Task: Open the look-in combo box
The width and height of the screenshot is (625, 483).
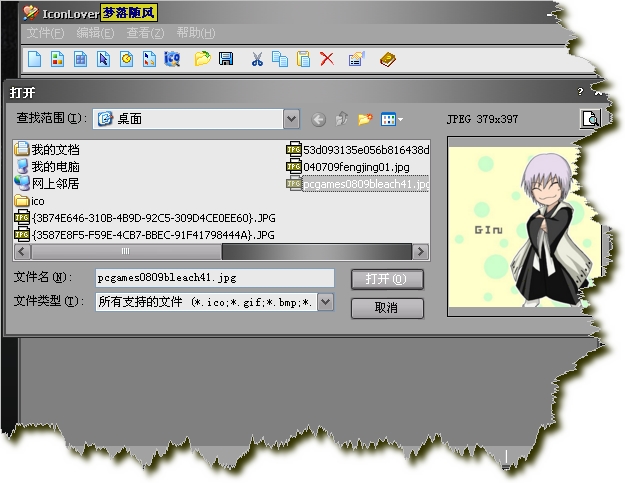Action: 196,119
